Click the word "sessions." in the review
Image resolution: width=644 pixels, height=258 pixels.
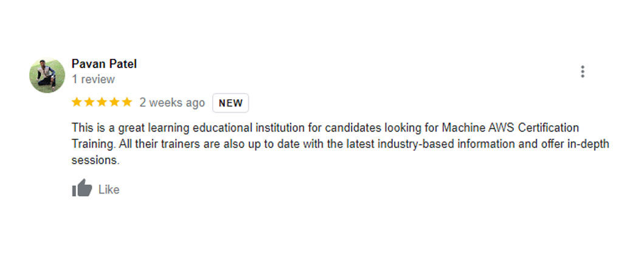[96, 161]
